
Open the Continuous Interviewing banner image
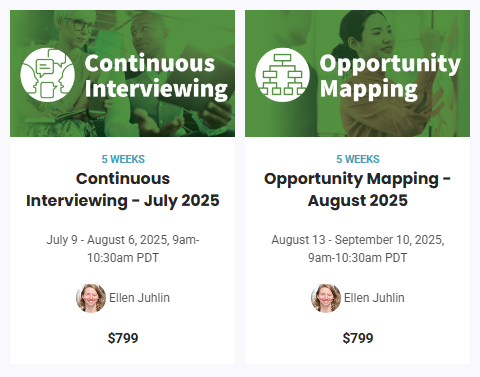122,73
